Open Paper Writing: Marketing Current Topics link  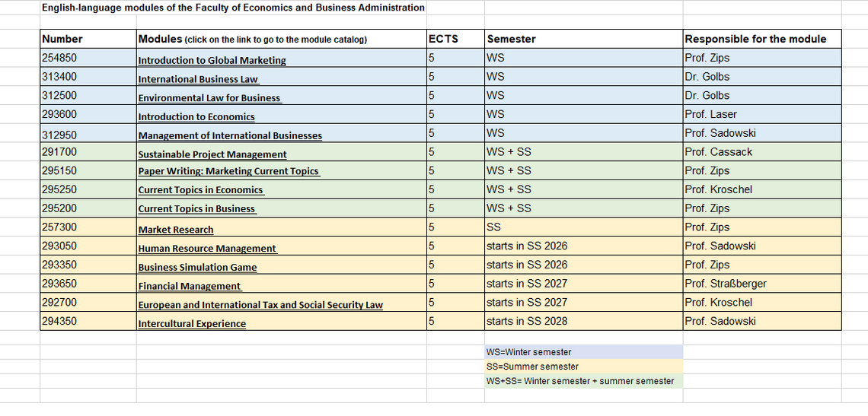pyautogui.click(x=229, y=171)
